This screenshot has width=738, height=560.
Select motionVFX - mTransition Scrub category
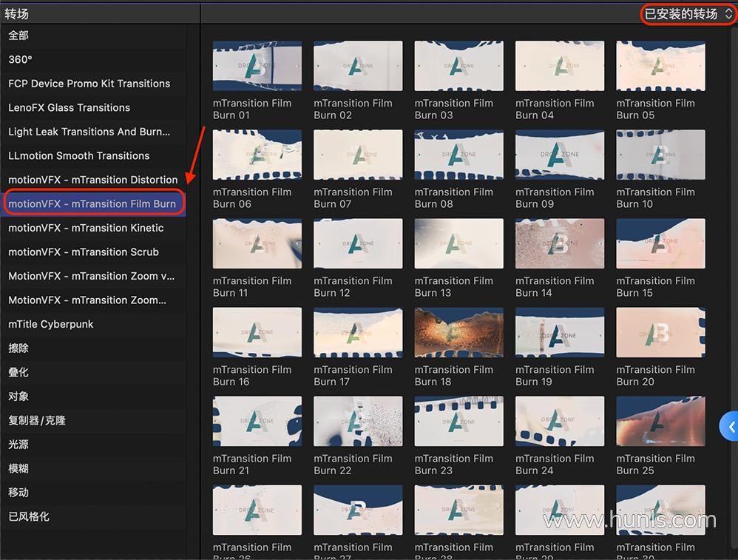point(93,252)
